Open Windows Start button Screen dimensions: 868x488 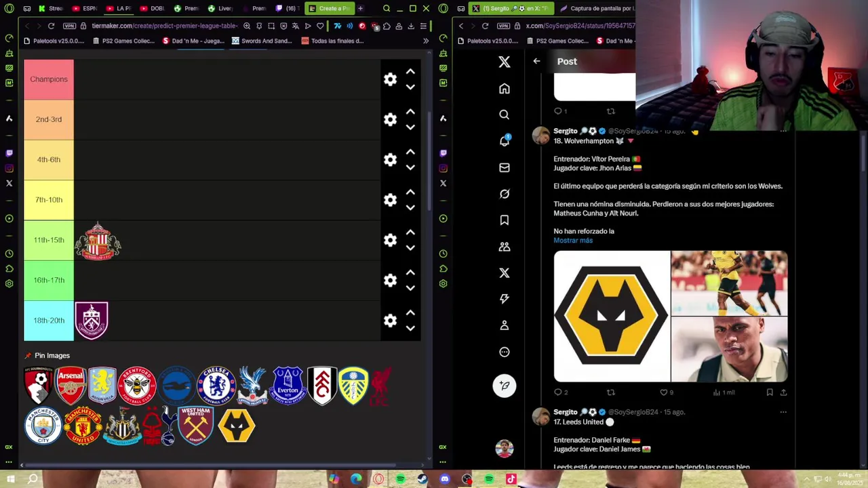10,479
